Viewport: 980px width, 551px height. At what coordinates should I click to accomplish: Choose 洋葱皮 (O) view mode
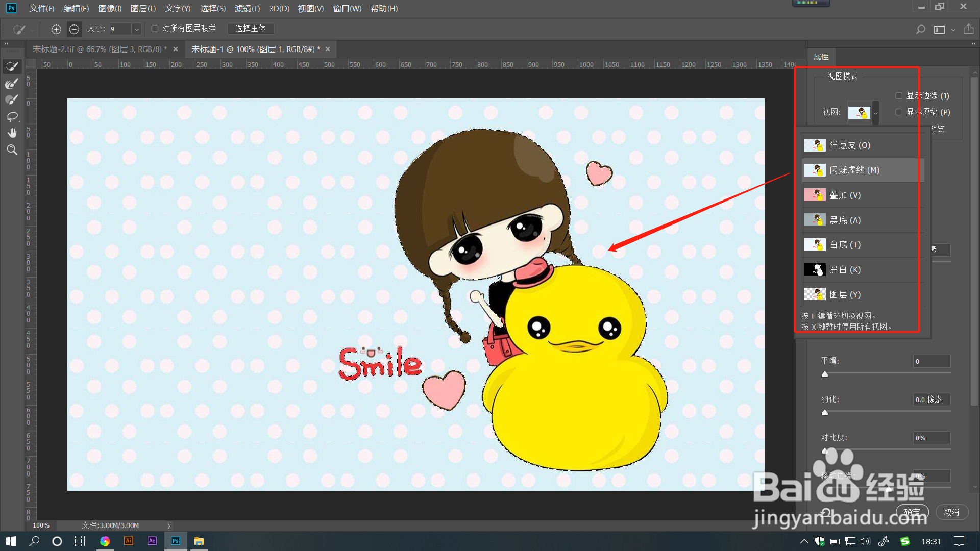[x=863, y=145]
